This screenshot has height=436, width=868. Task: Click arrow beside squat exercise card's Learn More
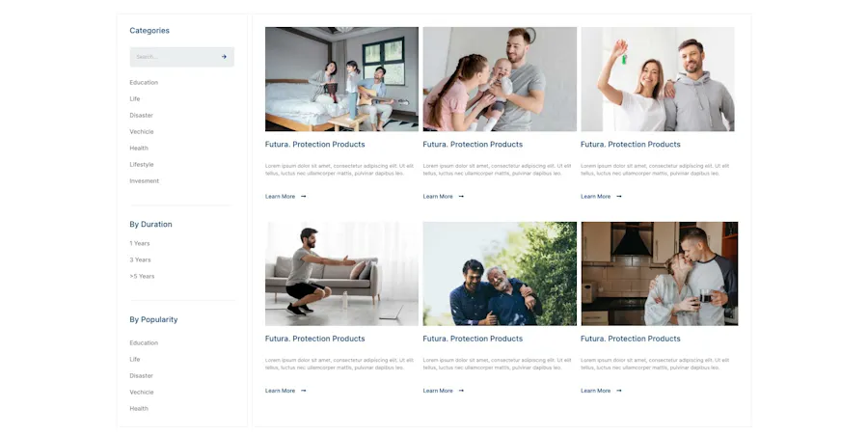(x=304, y=391)
